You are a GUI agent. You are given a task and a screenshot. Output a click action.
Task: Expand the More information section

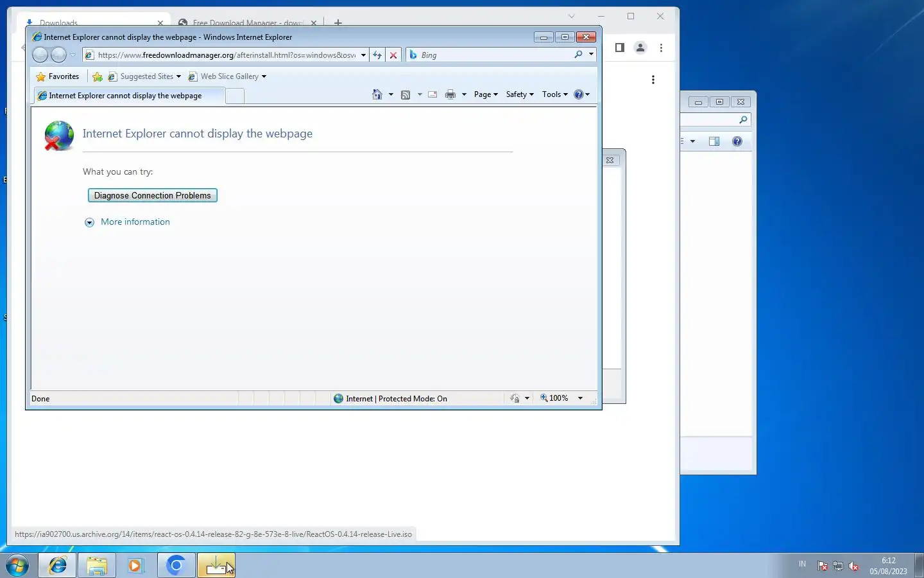(89, 222)
